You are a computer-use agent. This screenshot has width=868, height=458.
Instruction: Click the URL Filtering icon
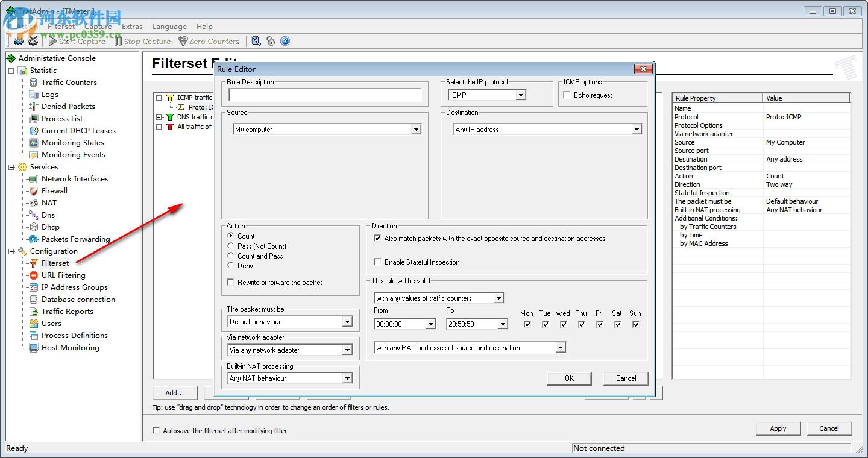click(34, 275)
